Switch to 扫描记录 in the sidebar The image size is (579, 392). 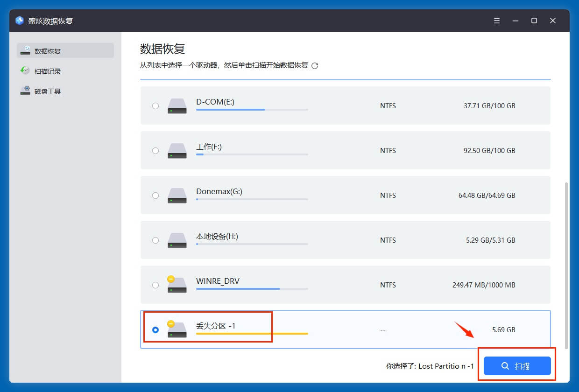click(48, 71)
